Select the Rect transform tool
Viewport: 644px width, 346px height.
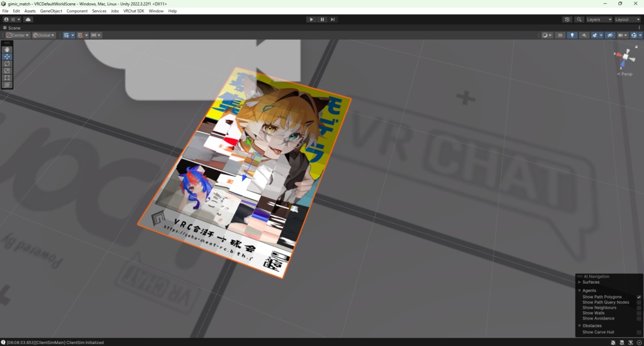7,77
